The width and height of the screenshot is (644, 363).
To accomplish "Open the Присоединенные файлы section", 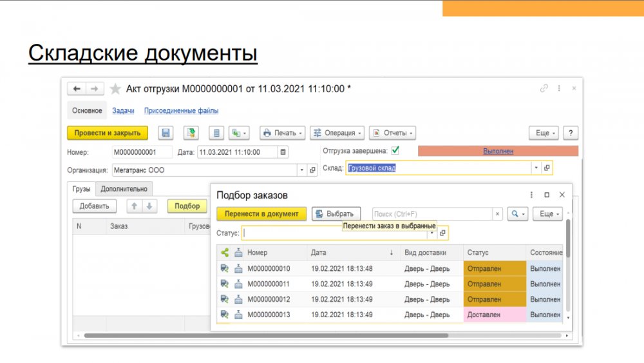I will point(181,111).
